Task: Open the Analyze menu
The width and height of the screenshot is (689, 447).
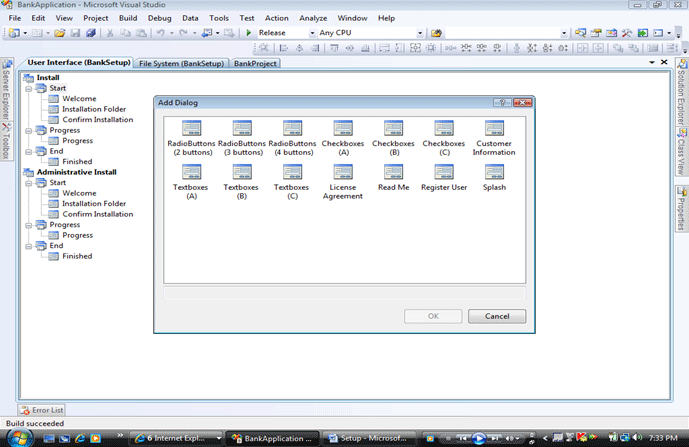Action: pyautogui.click(x=313, y=18)
